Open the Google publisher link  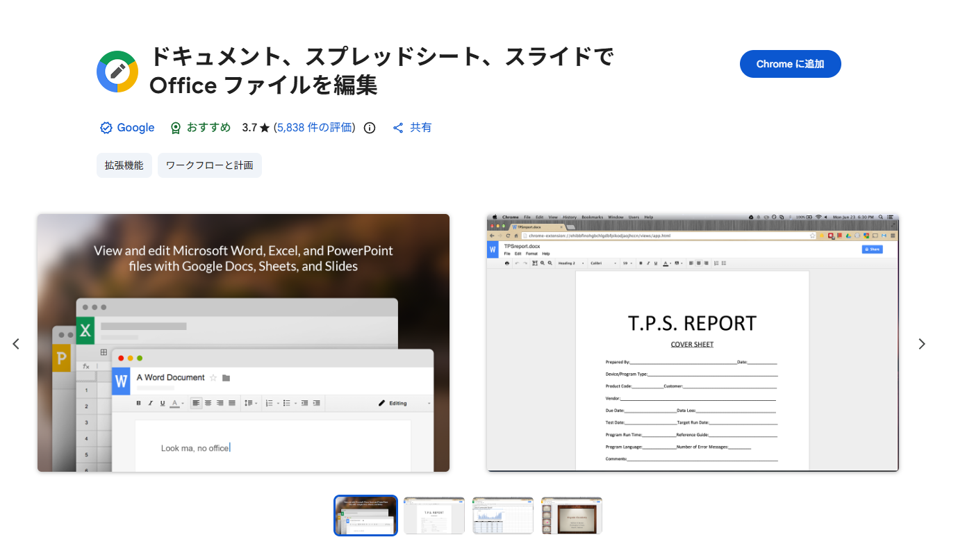135,128
